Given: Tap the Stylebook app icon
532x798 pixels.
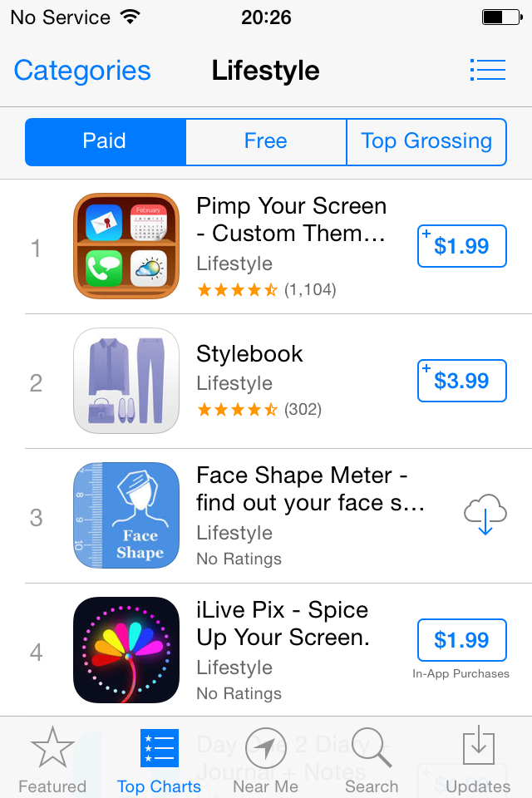Looking at the screenshot, I should tap(126, 381).
